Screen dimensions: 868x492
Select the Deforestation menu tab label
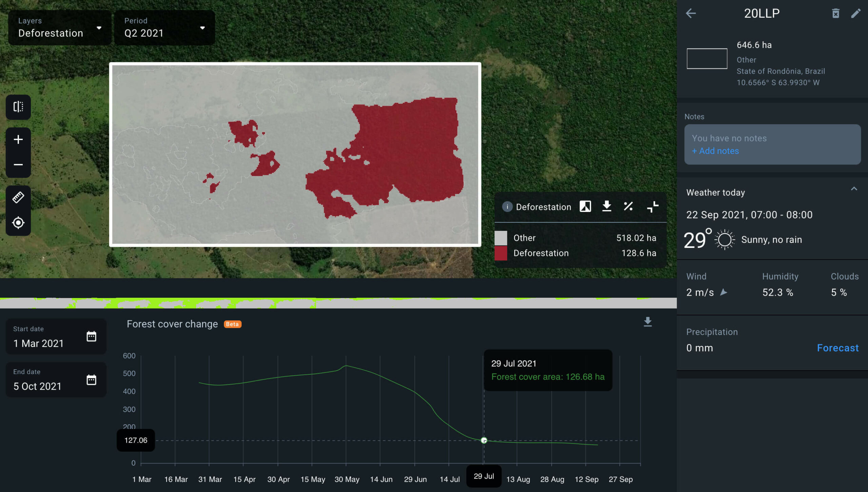click(543, 207)
